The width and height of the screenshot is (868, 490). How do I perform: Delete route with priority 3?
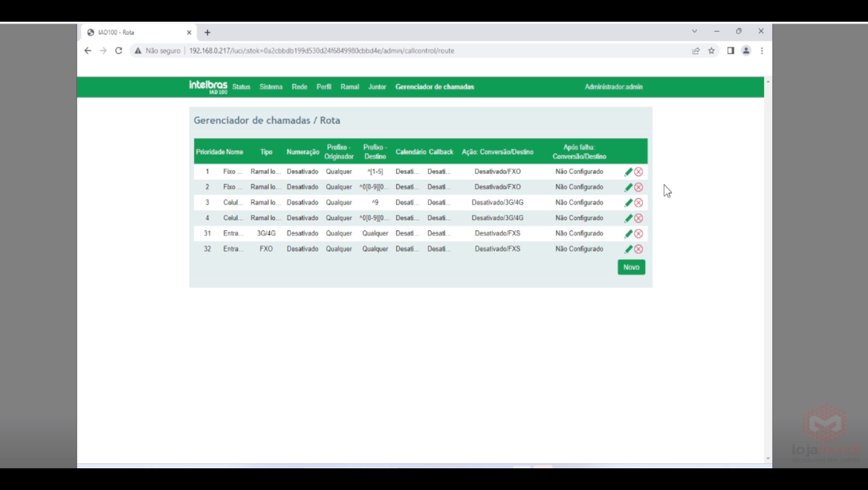coord(638,202)
